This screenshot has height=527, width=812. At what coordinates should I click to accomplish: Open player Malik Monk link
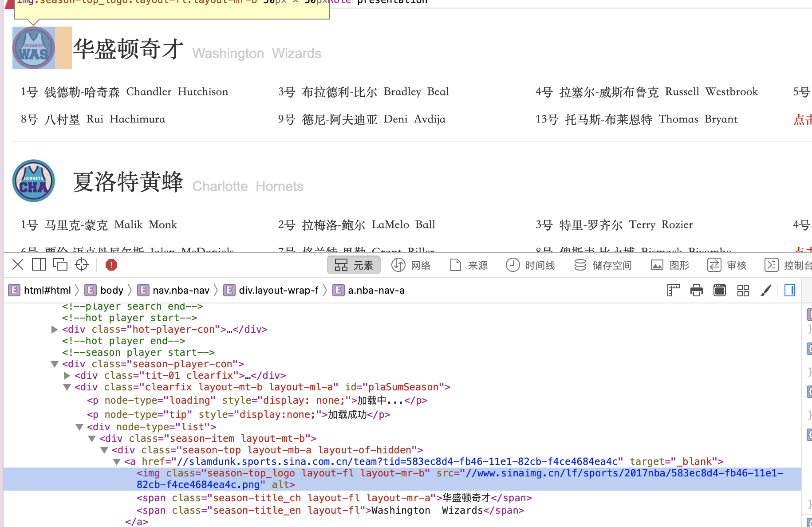pyautogui.click(x=99, y=225)
